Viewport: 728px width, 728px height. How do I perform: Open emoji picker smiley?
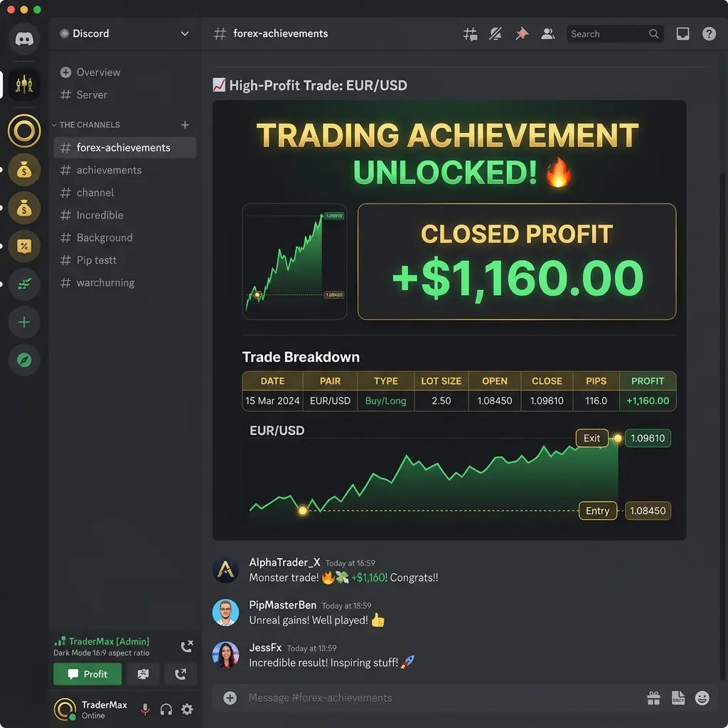702,698
